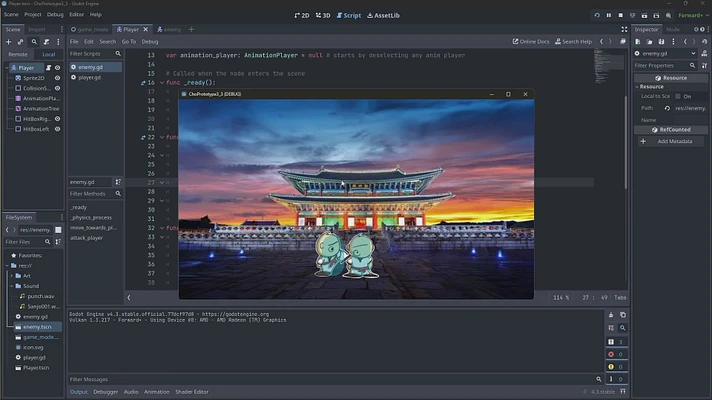
Task: Click the RefCounted class header
Action: 671,130
